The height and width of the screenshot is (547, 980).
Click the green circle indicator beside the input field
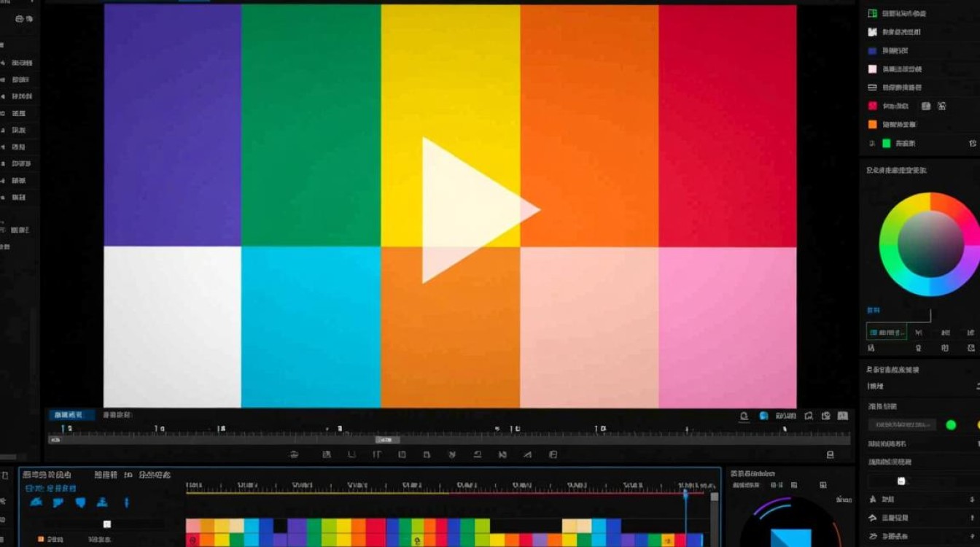[x=951, y=424]
